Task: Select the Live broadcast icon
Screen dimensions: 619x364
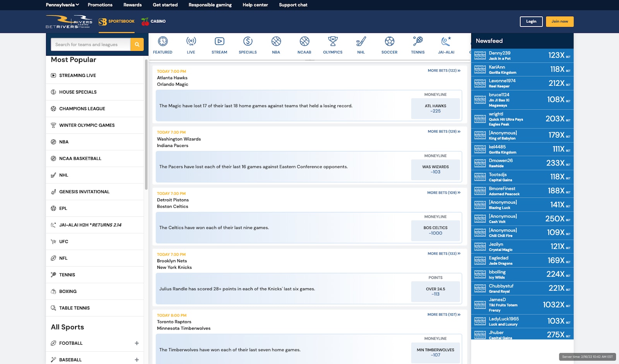Action: (x=191, y=42)
